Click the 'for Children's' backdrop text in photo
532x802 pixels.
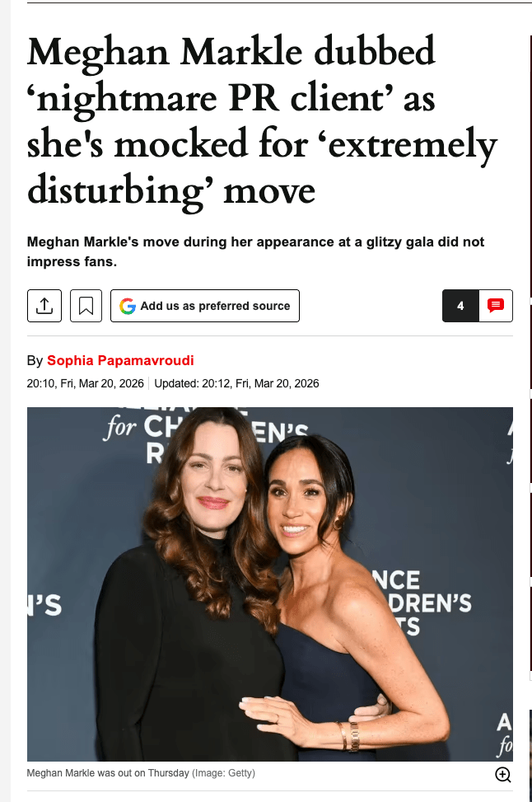pyautogui.click(x=206, y=430)
